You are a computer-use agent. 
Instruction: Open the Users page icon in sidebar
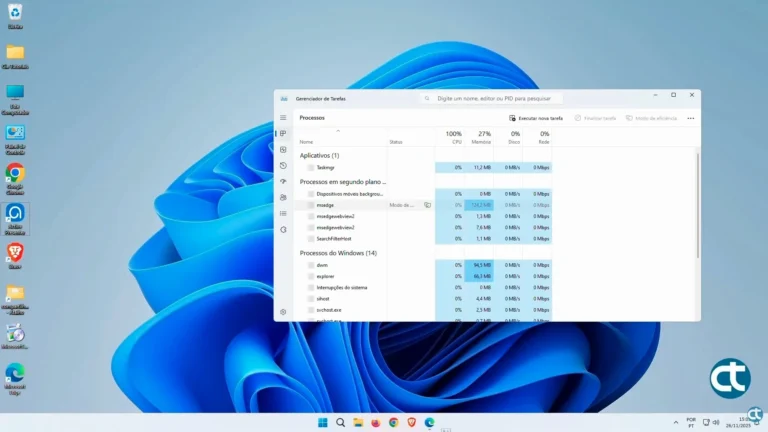point(283,197)
